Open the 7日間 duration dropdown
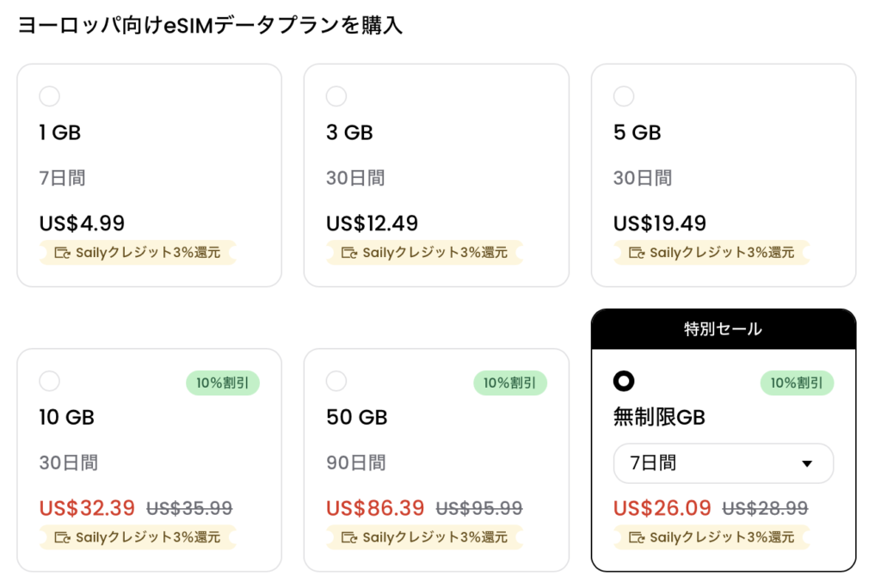This screenshot has width=881, height=588. (723, 463)
